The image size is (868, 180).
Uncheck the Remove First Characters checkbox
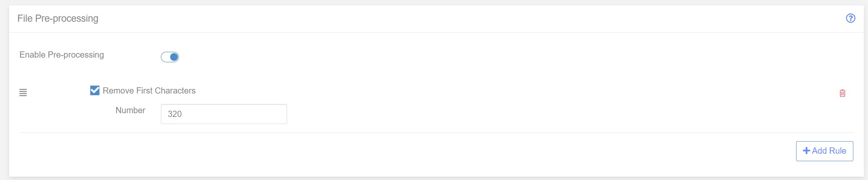(95, 90)
